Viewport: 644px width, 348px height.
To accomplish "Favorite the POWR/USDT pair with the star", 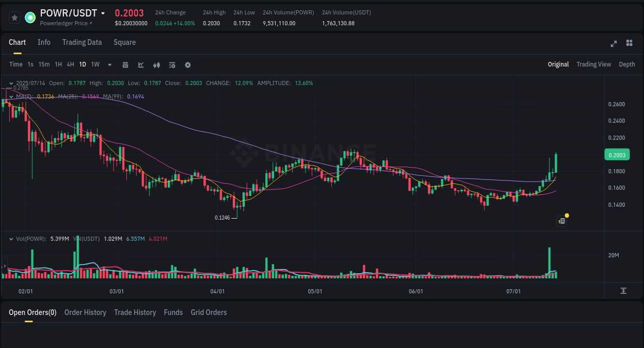I will click(x=14, y=17).
